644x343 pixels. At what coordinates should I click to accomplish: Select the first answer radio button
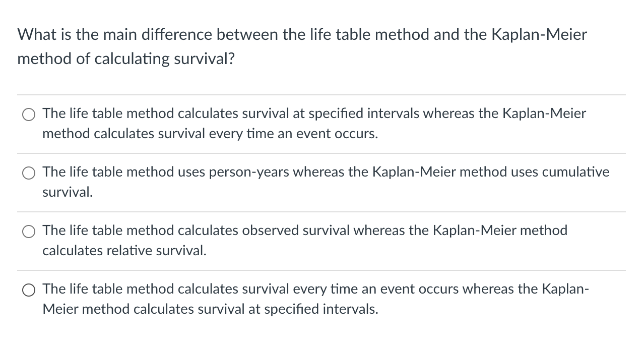(x=29, y=115)
